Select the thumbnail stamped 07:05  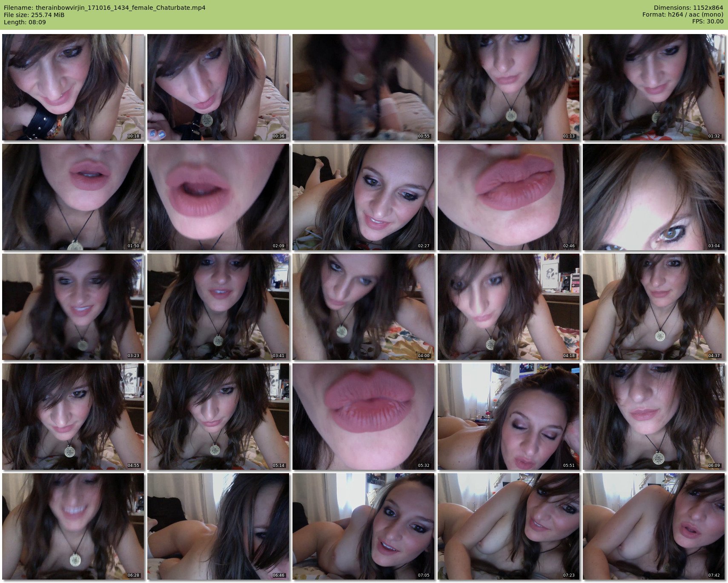pyautogui.click(x=364, y=526)
